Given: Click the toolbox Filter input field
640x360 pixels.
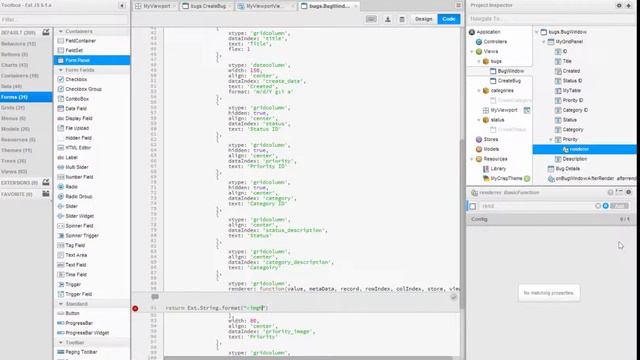Looking at the screenshot, I should coord(64,20).
